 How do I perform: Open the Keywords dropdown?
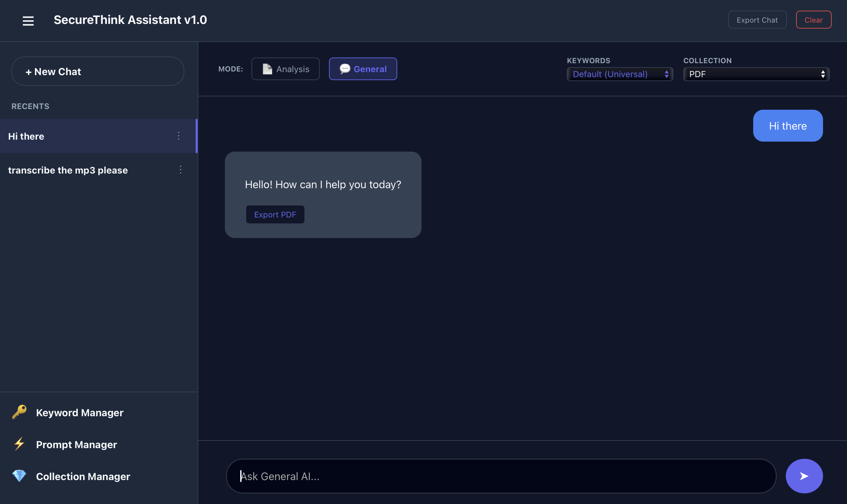click(619, 74)
